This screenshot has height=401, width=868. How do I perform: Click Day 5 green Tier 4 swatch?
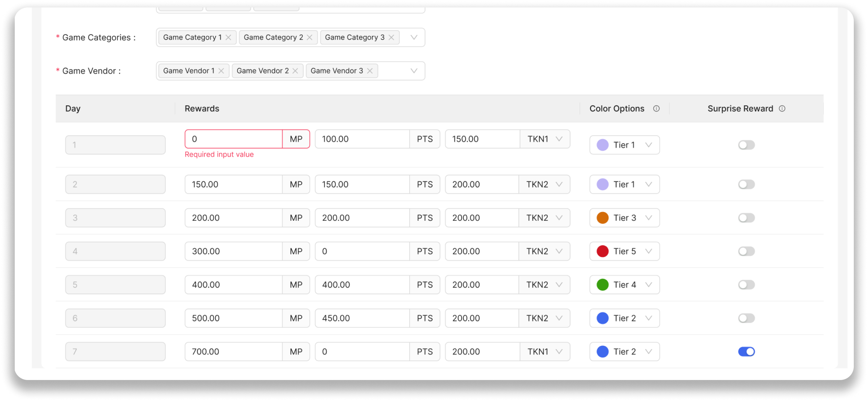tap(603, 285)
